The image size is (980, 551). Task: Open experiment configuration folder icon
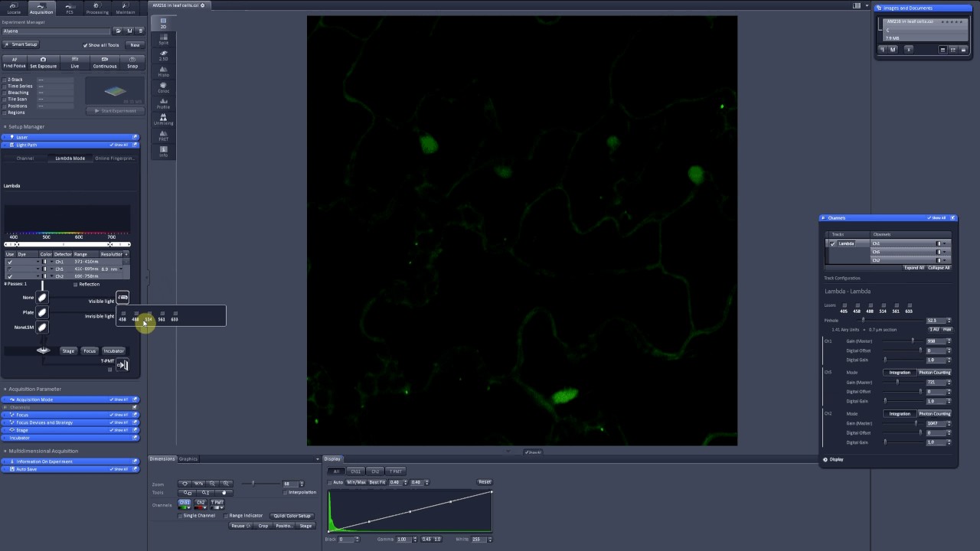[118, 31]
